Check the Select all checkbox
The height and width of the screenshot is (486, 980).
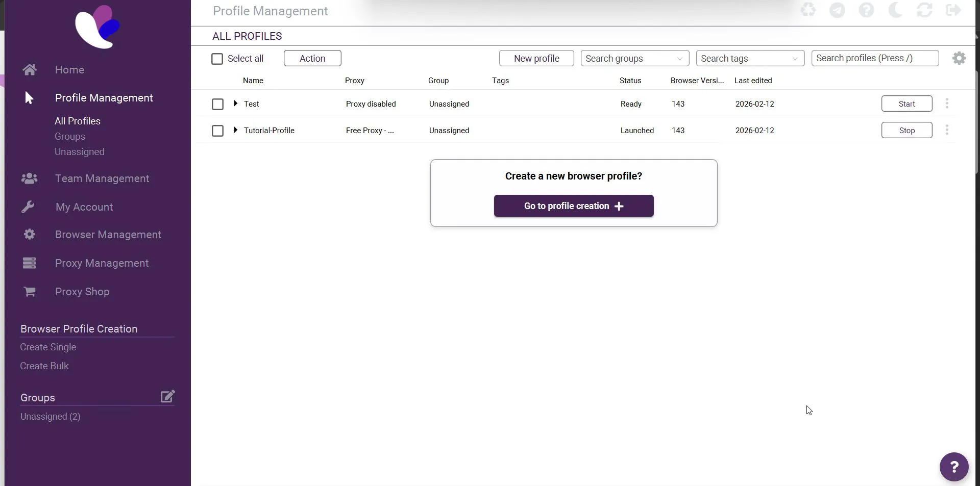217,59
